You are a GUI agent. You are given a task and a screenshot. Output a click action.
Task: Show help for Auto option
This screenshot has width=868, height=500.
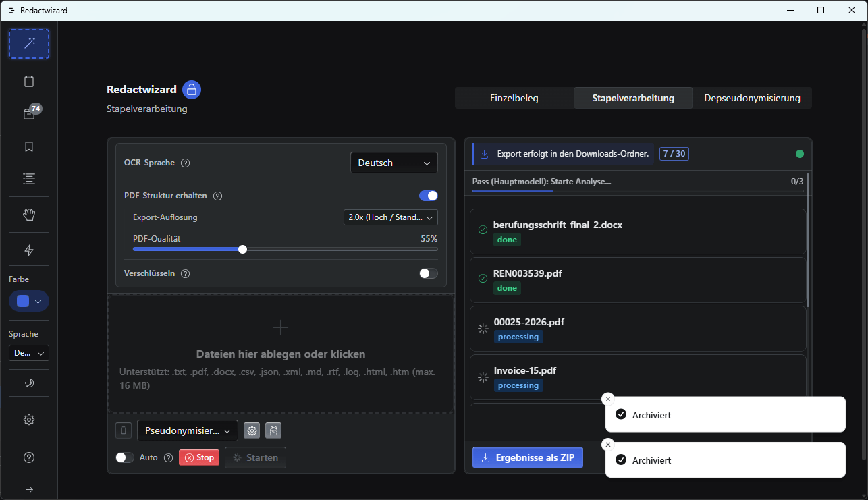click(x=169, y=457)
